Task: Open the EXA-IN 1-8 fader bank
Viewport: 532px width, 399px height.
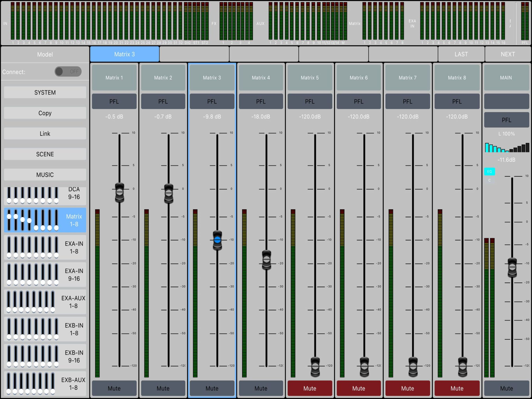Action: (45, 247)
